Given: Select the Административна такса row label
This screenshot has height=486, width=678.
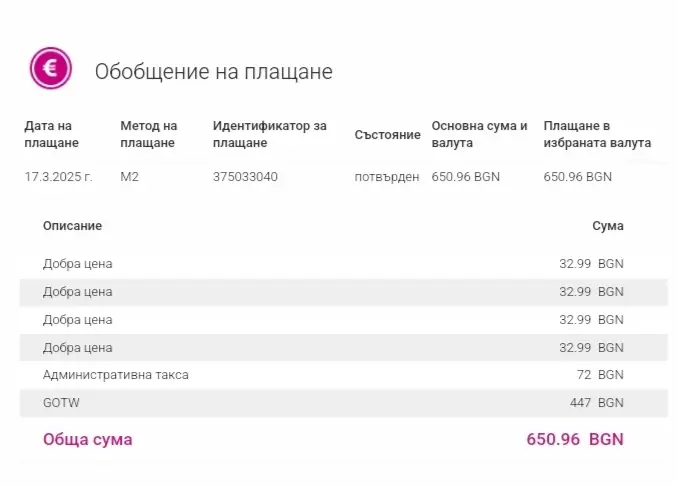Looking at the screenshot, I should click(x=116, y=375).
